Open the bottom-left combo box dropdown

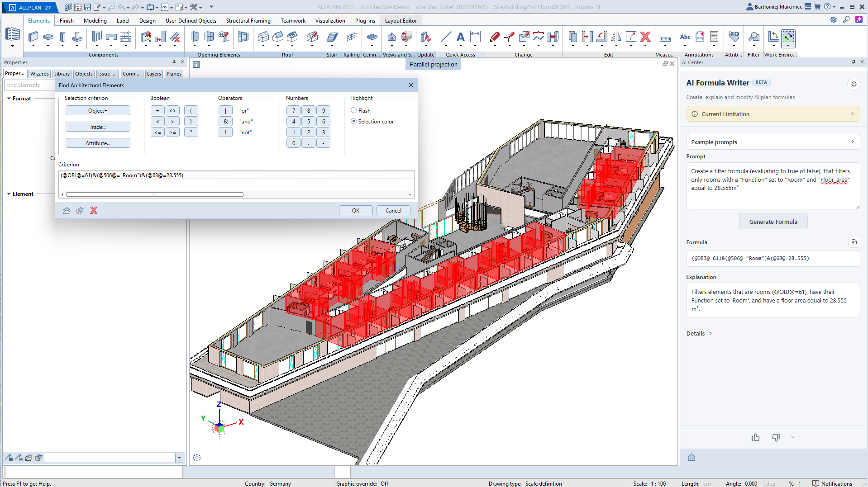179,458
